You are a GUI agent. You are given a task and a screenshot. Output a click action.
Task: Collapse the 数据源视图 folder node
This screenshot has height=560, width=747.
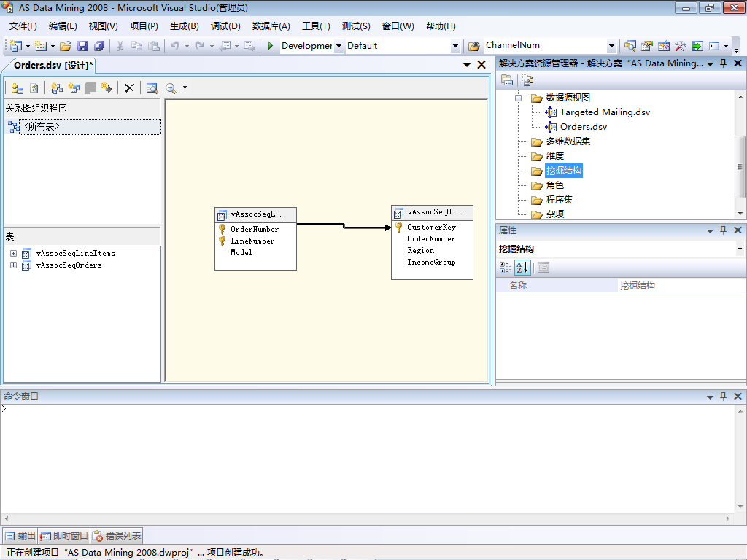tap(519, 98)
